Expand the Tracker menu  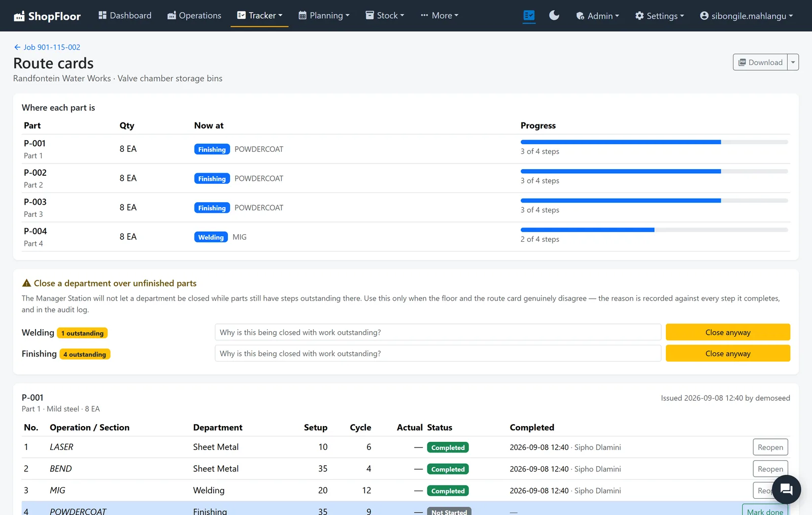tap(260, 15)
